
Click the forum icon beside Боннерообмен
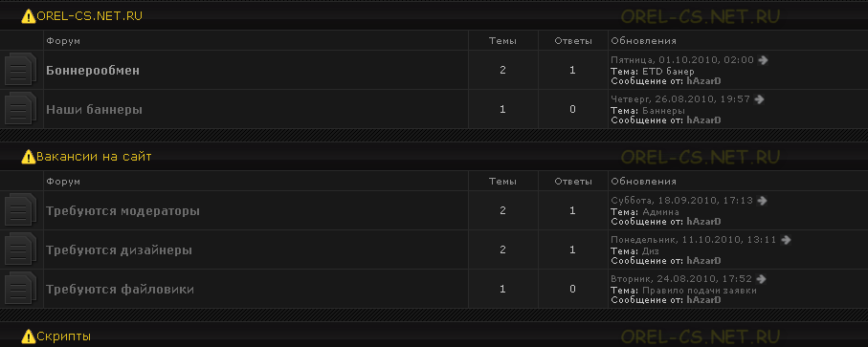click(x=20, y=70)
